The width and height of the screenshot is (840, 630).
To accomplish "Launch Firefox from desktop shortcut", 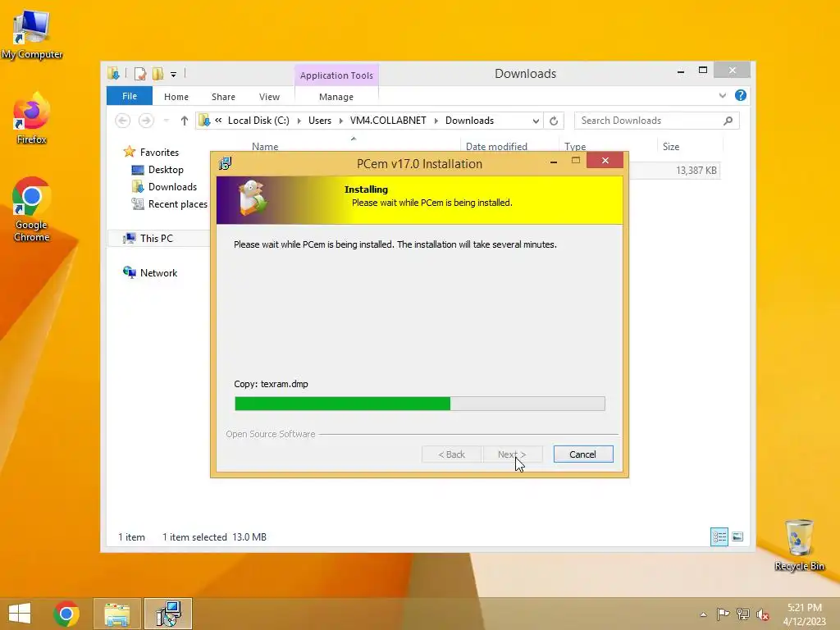I will tap(32, 118).
